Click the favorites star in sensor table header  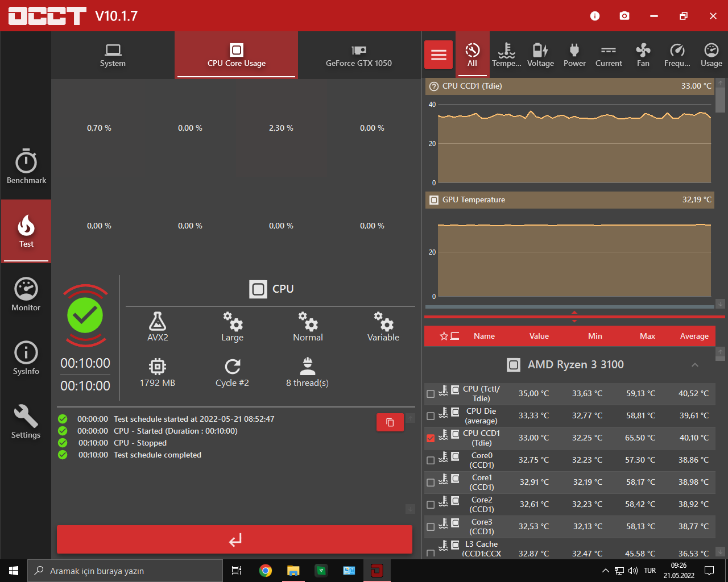coord(444,336)
